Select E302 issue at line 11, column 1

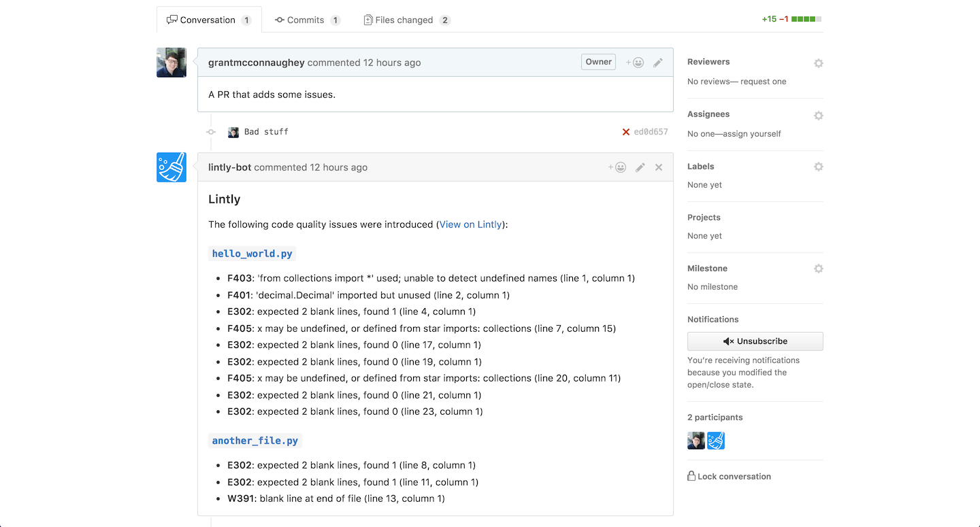[353, 482]
